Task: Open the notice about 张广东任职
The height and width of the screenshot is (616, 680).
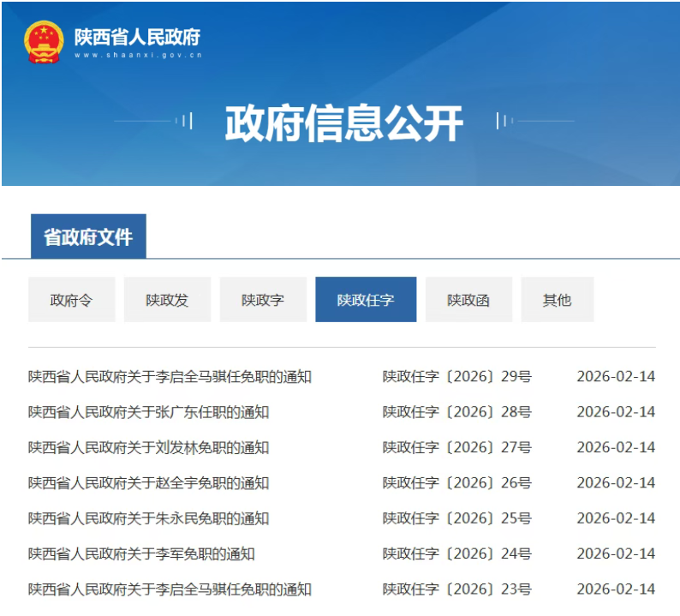Action: [x=148, y=412]
